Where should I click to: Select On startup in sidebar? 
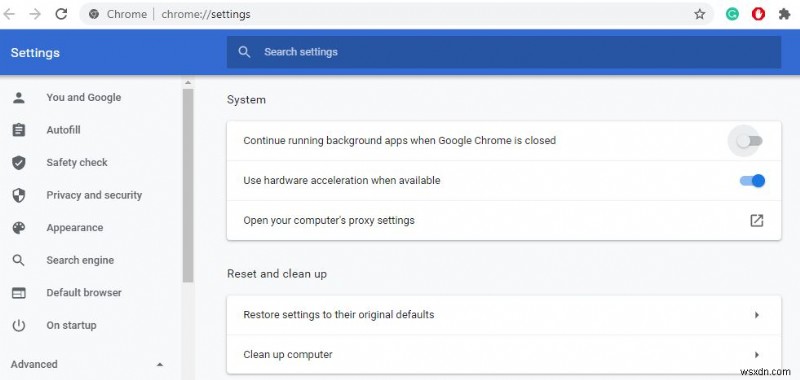point(71,325)
